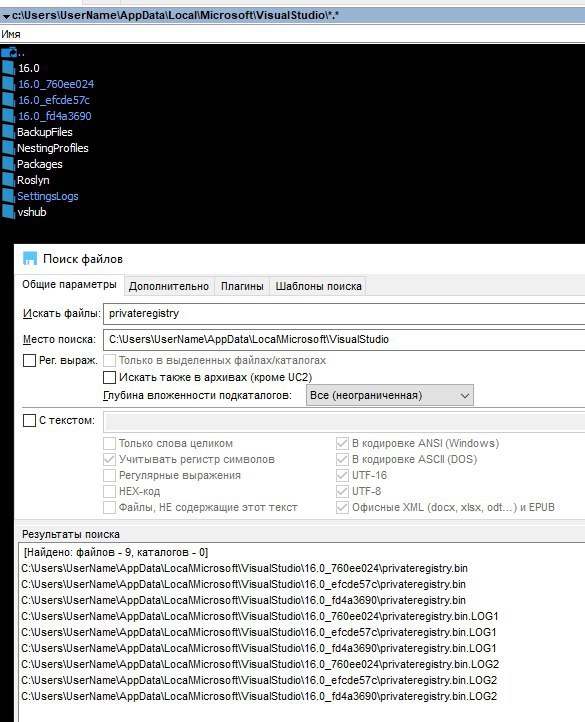Click the folder icon next to Roslyn

8,180
